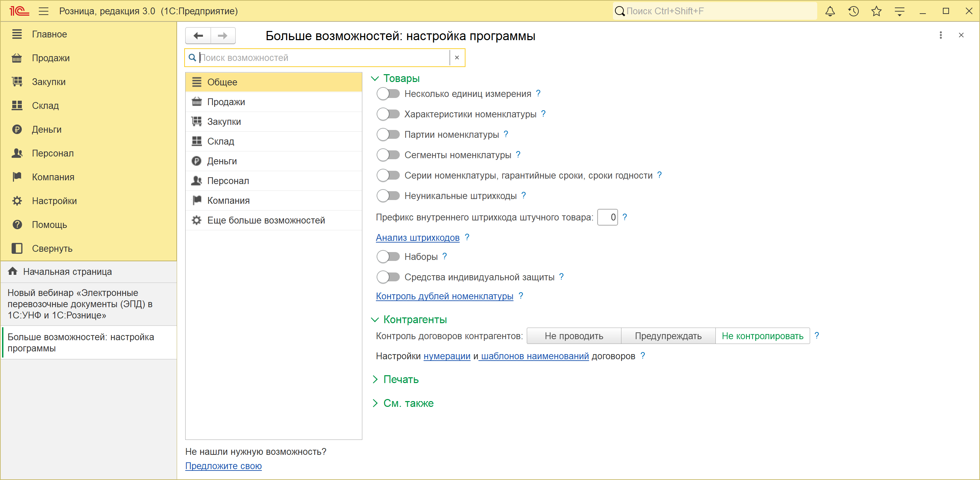This screenshot has height=480, width=980.
Task: Open help for Серии номенклатуры option
Action: click(659, 175)
